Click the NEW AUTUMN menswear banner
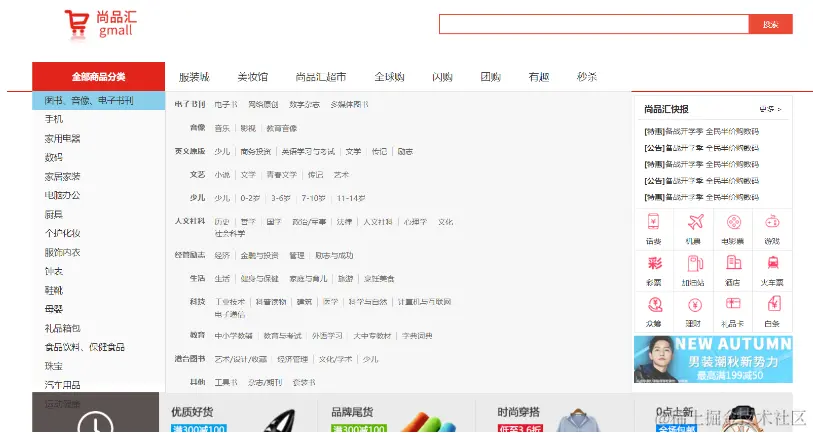The width and height of the screenshot is (813, 434). click(713, 359)
